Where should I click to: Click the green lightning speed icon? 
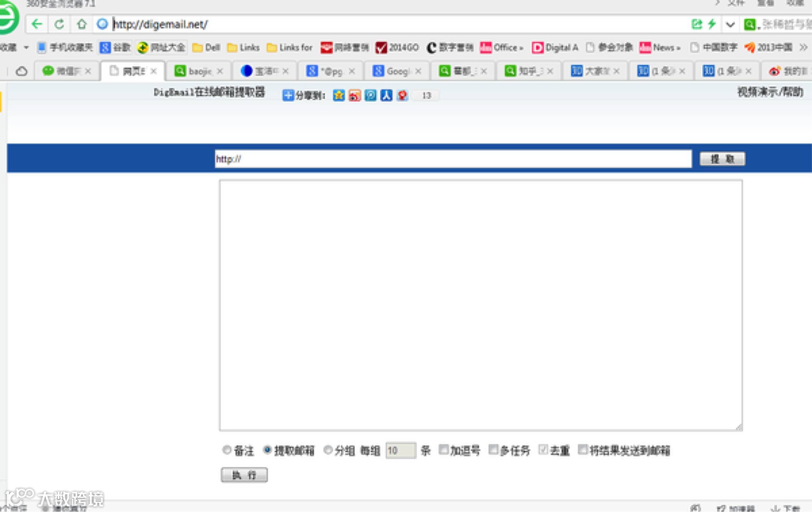coord(712,24)
